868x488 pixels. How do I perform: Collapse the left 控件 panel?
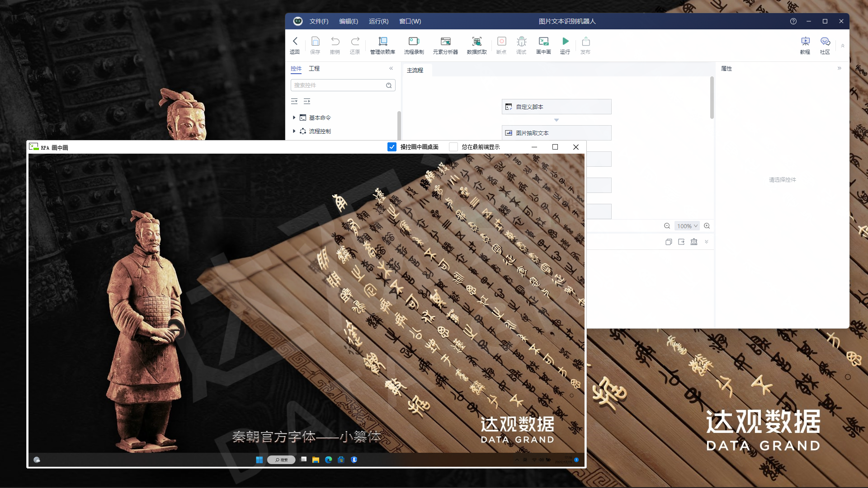coord(391,68)
